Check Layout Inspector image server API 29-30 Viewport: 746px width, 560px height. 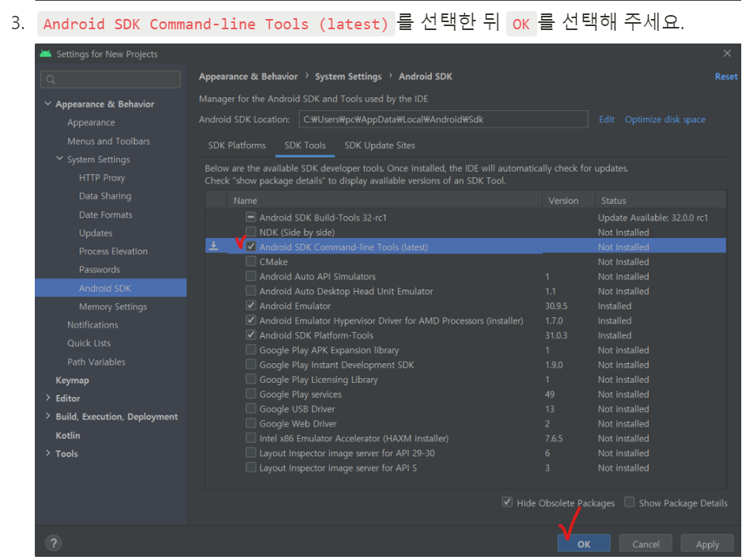coord(251,452)
